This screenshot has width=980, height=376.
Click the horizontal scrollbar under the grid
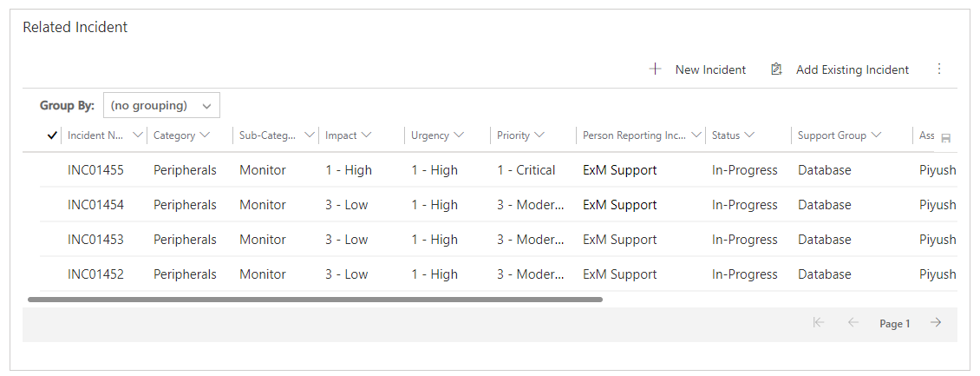coord(315,300)
